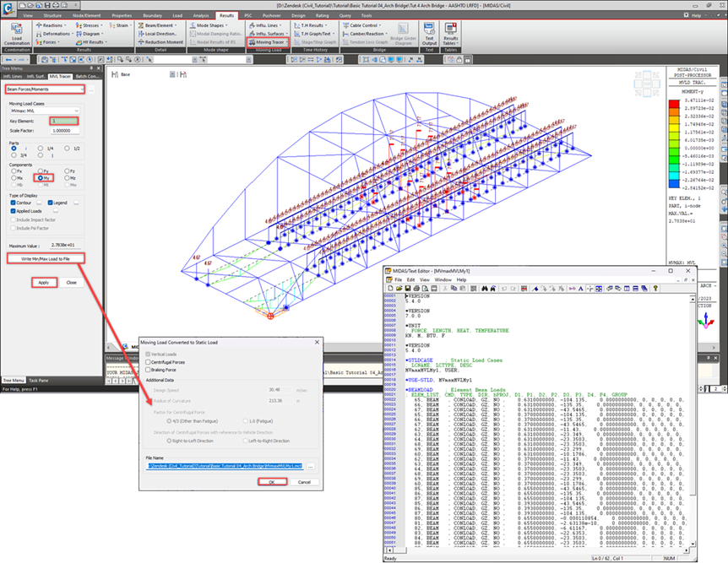
Task: Click the Text Editor vertical scrollbar
Action: click(693, 420)
